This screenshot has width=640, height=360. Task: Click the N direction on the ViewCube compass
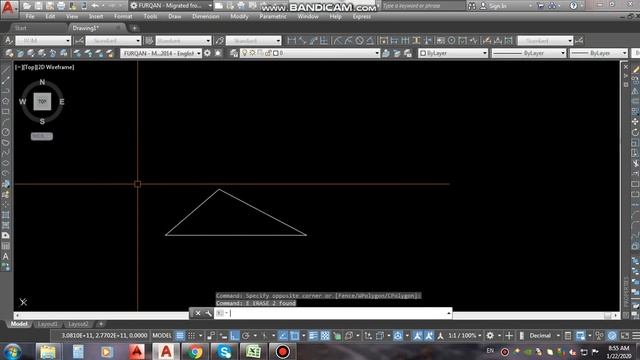point(42,82)
